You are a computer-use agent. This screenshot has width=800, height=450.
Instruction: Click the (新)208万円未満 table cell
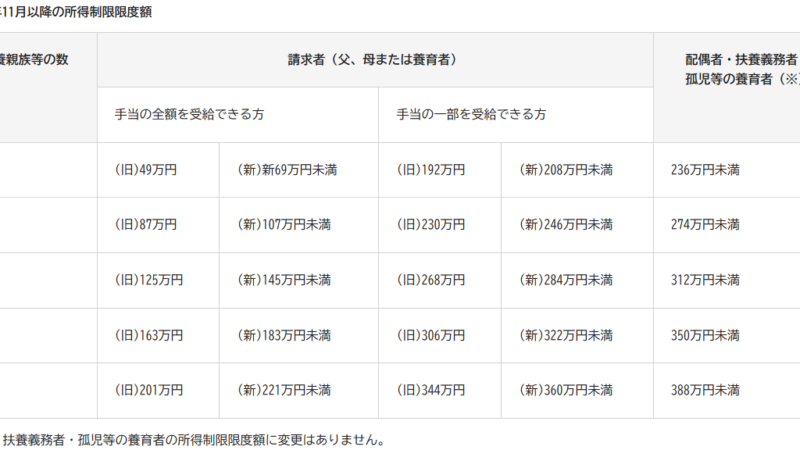(x=566, y=170)
